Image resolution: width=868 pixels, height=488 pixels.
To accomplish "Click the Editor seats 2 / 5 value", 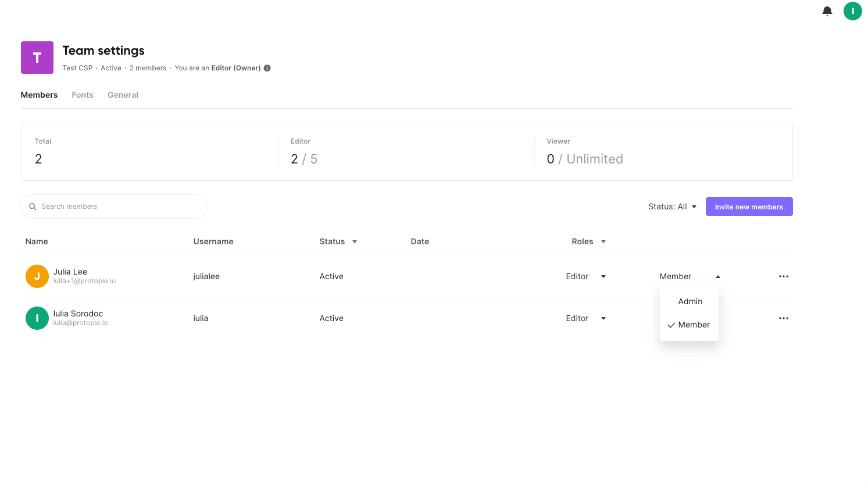I will pyautogui.click(x=304, y=159).
